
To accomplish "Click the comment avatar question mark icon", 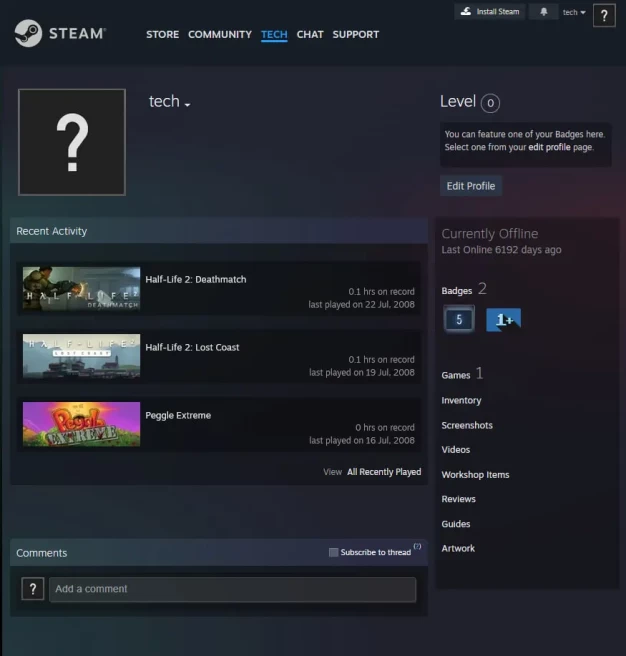I will (33, 589).
